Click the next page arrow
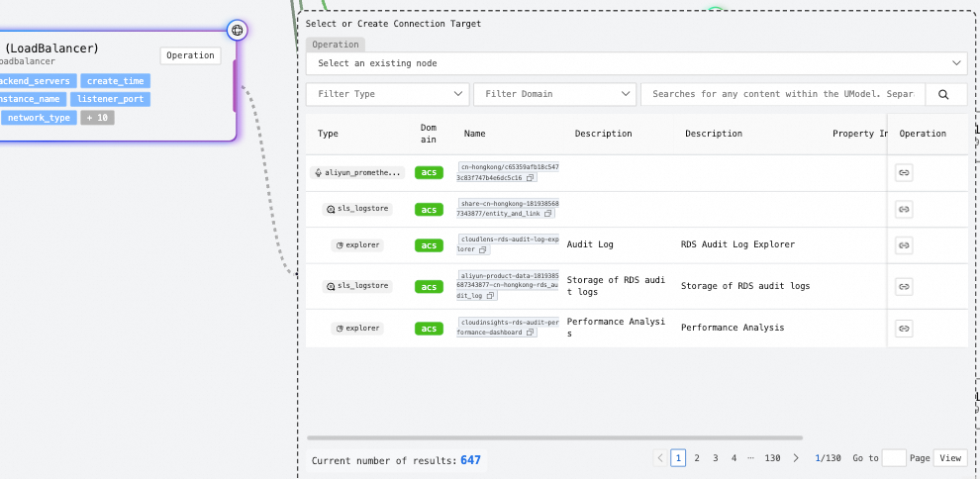The height and width of the screenshot is (479, 980). 796,458
